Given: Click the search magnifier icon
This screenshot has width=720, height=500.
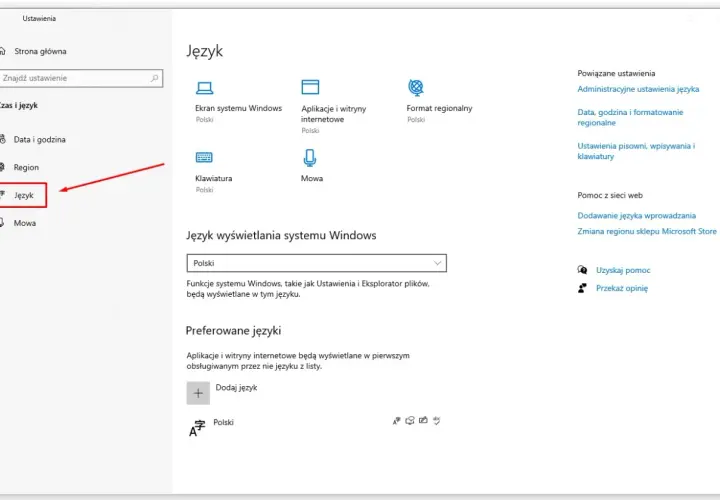Looking at the screenshot, I should coord(155,78).
